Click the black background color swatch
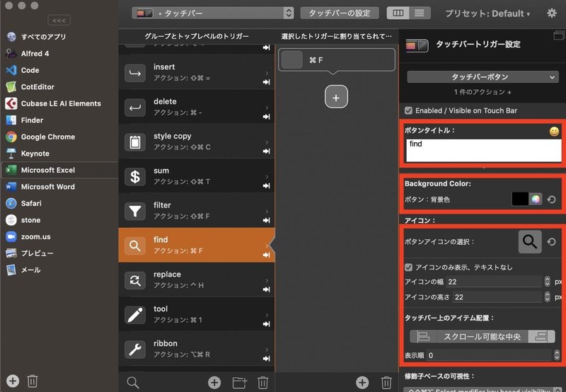This screenshot has height=392, width=566. point(520,200)
